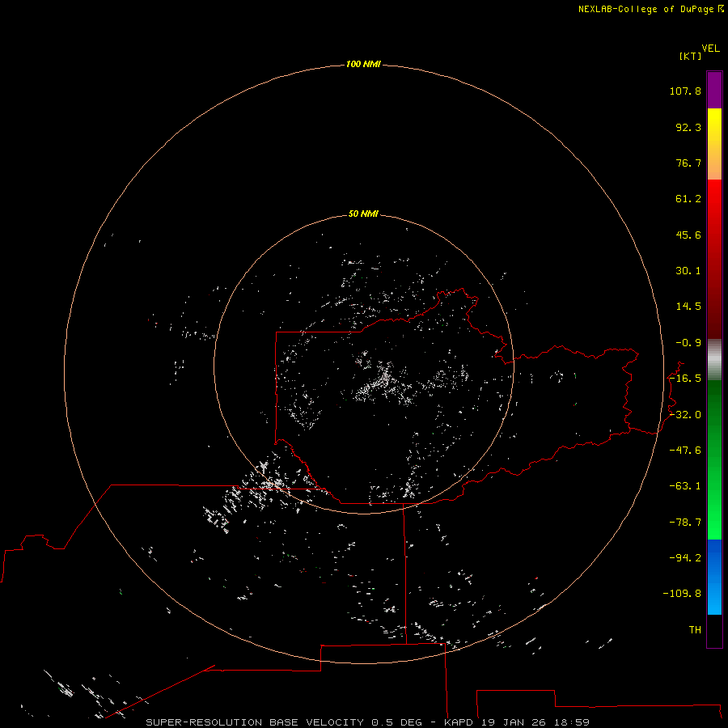Click the NEXLAB-College of DuPage header text
728x728 pixels.
650,9
